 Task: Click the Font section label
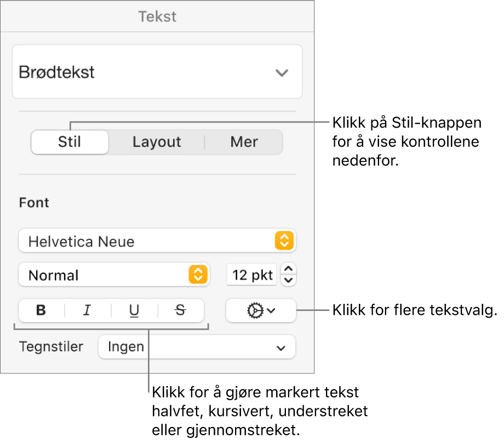(x=34, y=203)
